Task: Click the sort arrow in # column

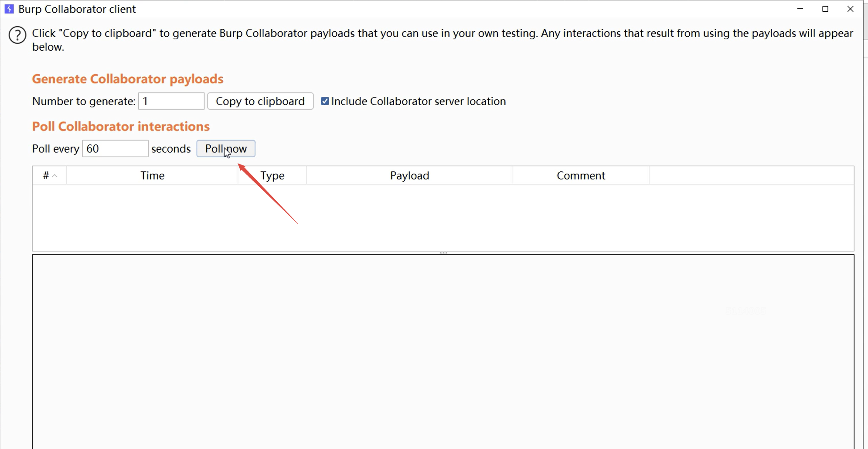Action: click(x=55, y=176)
